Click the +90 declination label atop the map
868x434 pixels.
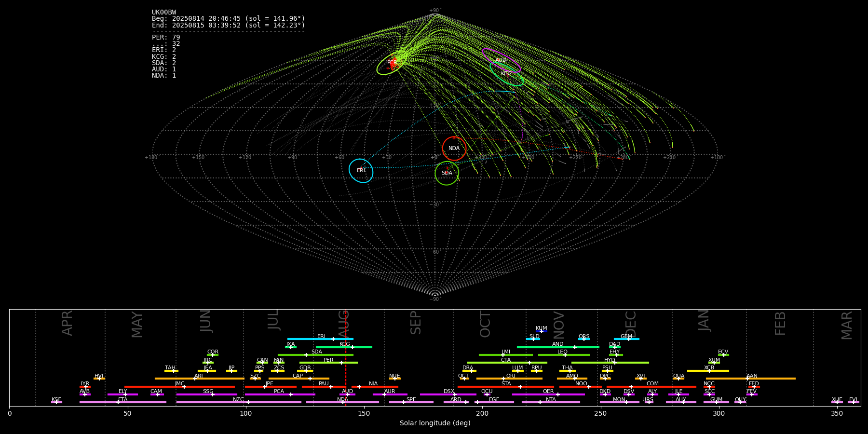[435, 11]
